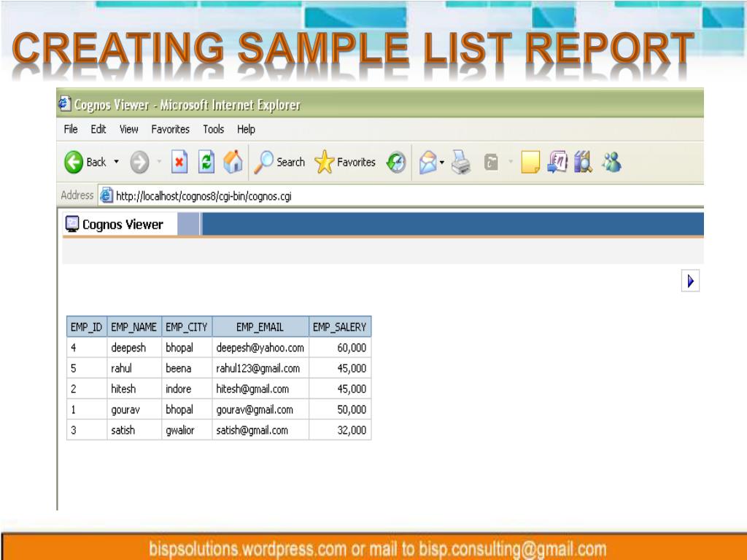
Task: Click the Cognos Viewer monitor icon
Action: point(72,225)
